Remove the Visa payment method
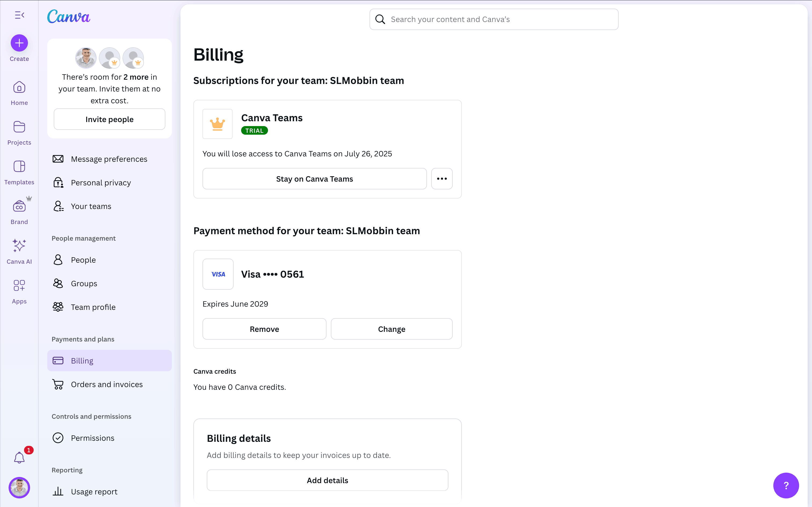Image resolution: width=812 pixels, height=507 pixels. pos(264,329)
